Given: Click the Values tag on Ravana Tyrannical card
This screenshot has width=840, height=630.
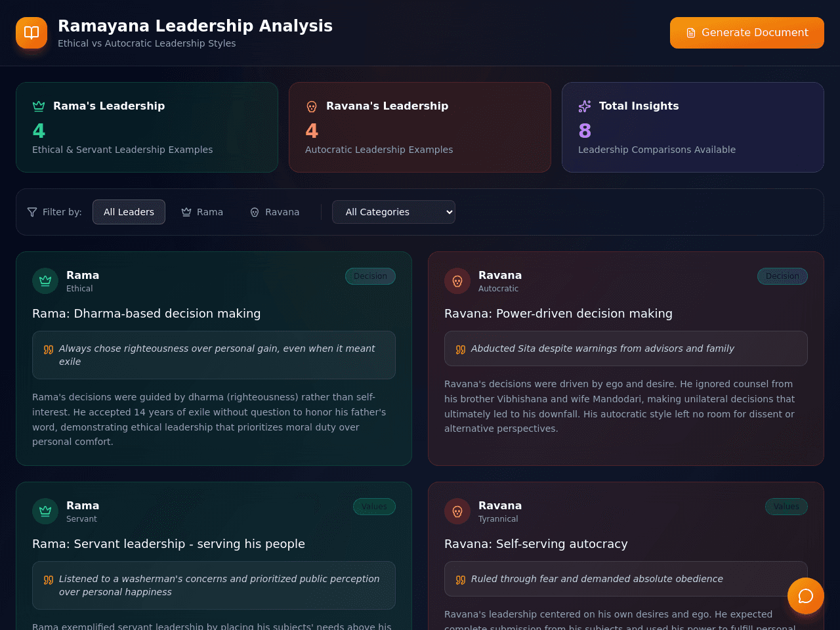Looking at the screenshot, I should click(786, 507).
